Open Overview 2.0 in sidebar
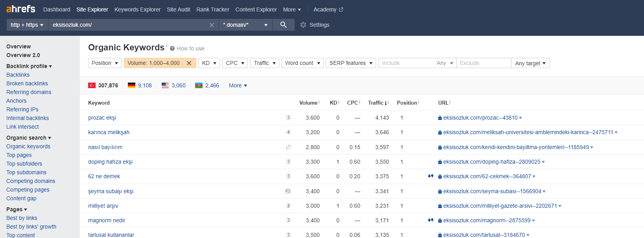The width and height of the screenshot is (644, 238). (23, 55)
